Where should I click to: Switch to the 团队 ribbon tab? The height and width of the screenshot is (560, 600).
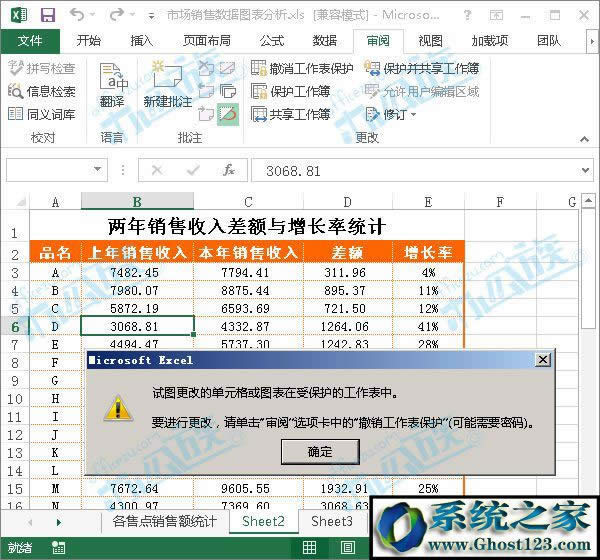[x=549, y=41]
